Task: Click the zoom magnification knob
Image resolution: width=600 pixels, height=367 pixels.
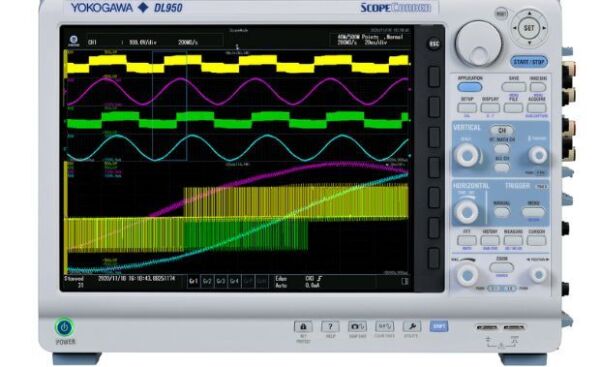Action: [x=467, y=275]
